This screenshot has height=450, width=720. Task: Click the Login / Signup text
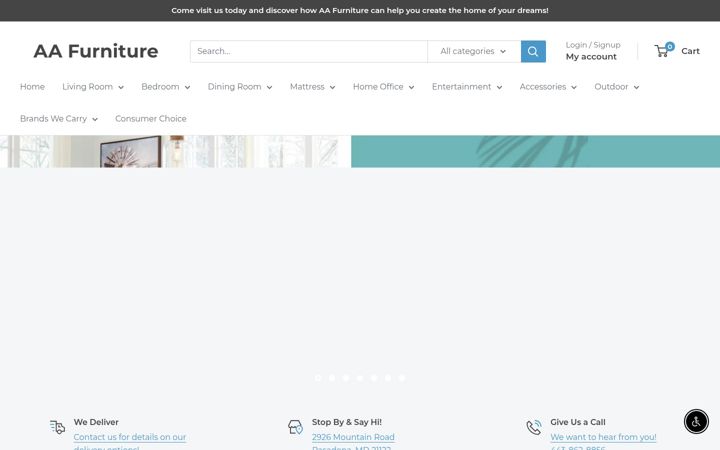pos(593,45)
